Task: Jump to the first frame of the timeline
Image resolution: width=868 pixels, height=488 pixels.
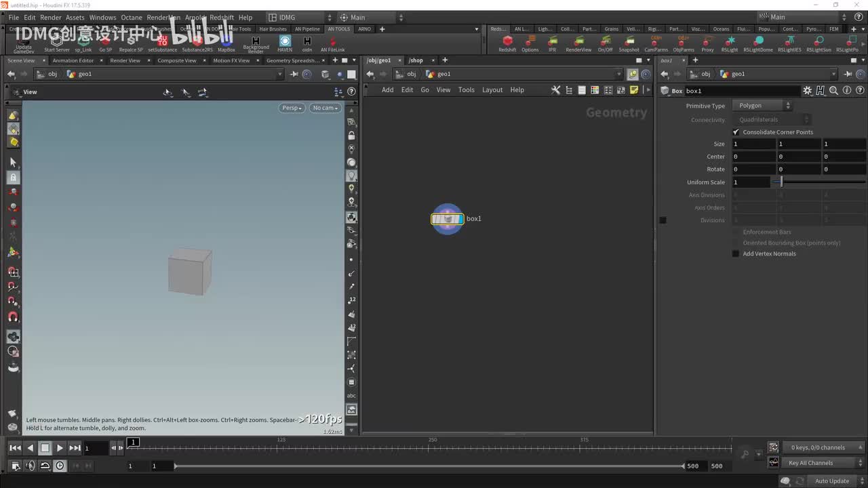Action: point(15,448)
